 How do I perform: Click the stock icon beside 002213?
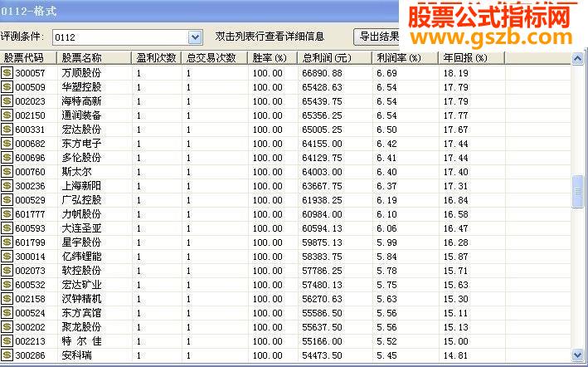tap(7, 341)
